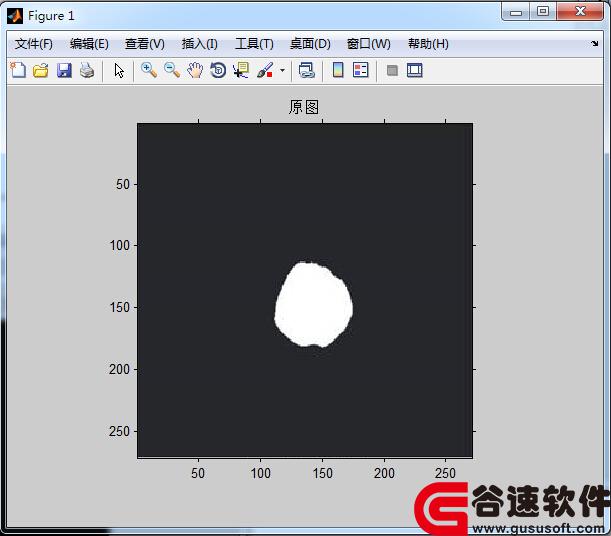This screenshot has height=536, width=611.
Task: Click the Link Plot icon
Action: 307,71
